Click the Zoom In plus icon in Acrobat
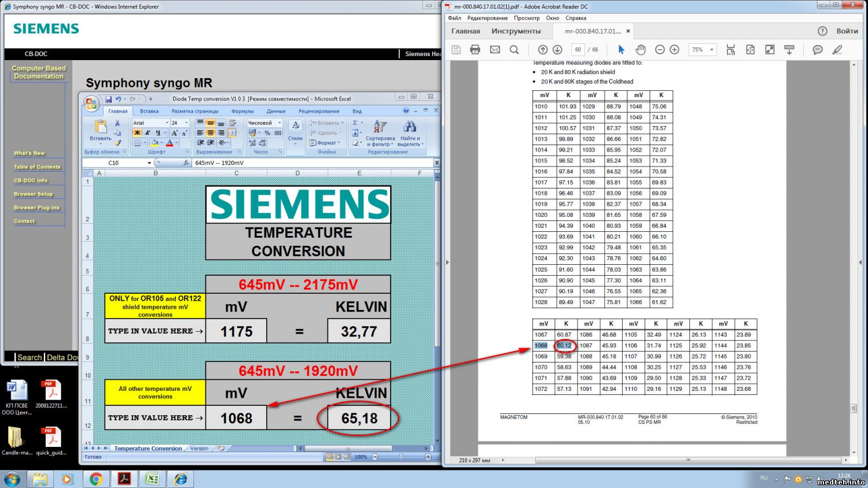This screenshot has height=488, width=868. point(674,50)
